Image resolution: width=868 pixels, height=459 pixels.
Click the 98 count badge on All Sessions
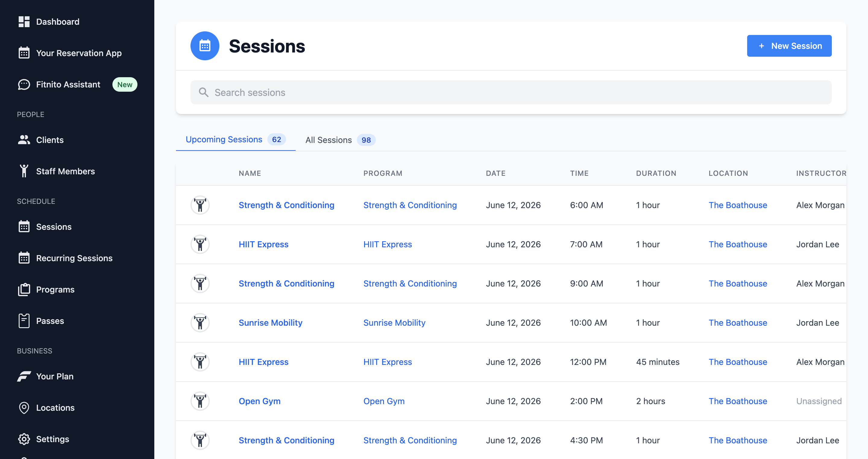366,140
